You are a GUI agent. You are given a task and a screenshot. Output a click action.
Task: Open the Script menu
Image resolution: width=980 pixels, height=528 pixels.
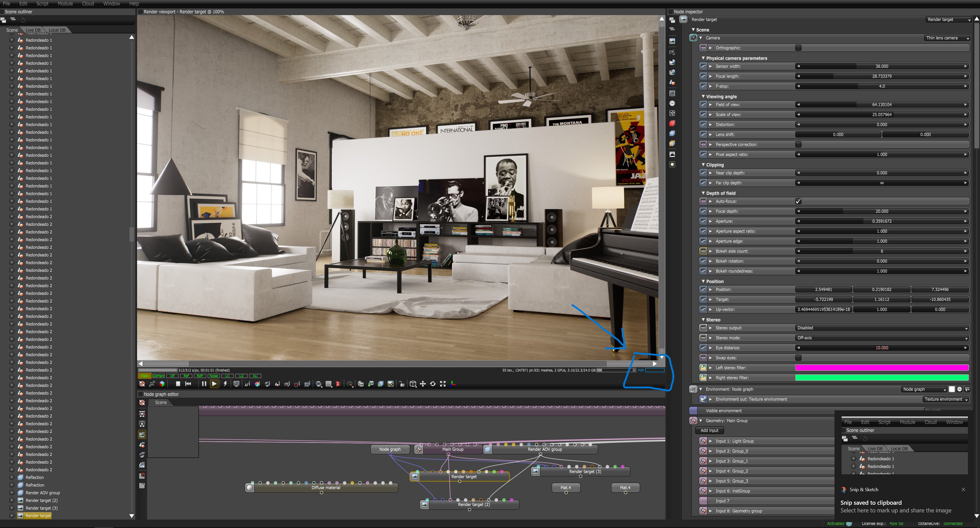42,3
